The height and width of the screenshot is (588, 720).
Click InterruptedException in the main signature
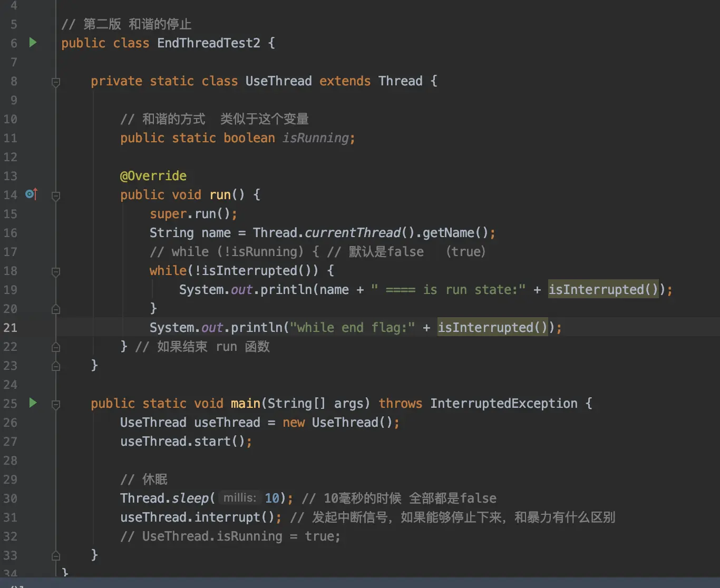point(503,403)
